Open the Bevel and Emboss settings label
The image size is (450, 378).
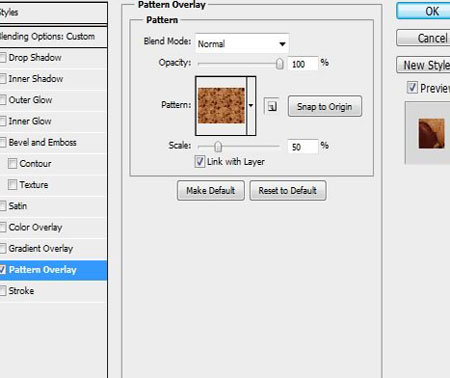[x=43, y=143]
